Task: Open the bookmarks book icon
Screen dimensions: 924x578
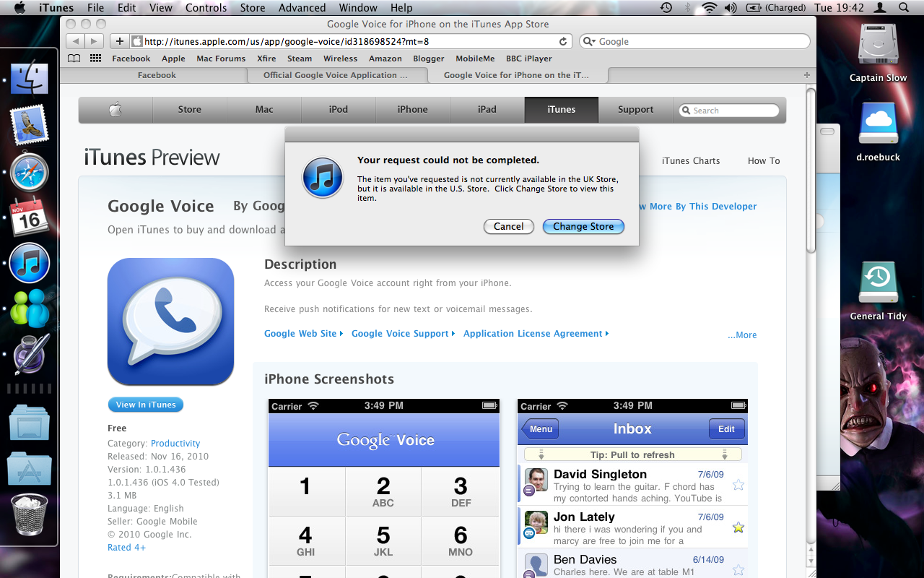Action: (74, 59)
